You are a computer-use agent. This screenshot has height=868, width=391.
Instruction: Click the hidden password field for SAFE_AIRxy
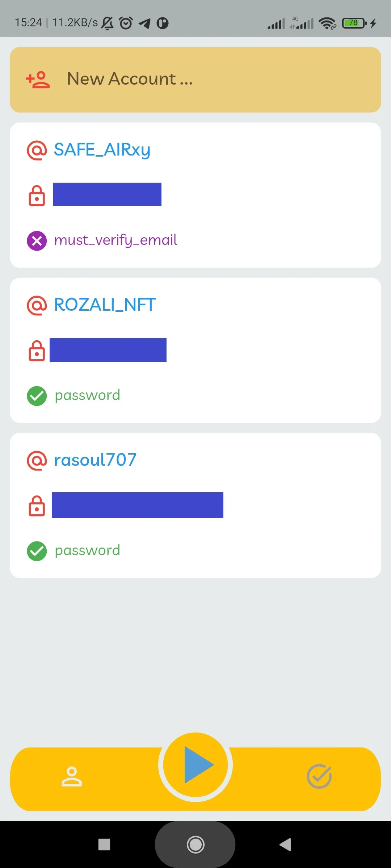point(107,194)
